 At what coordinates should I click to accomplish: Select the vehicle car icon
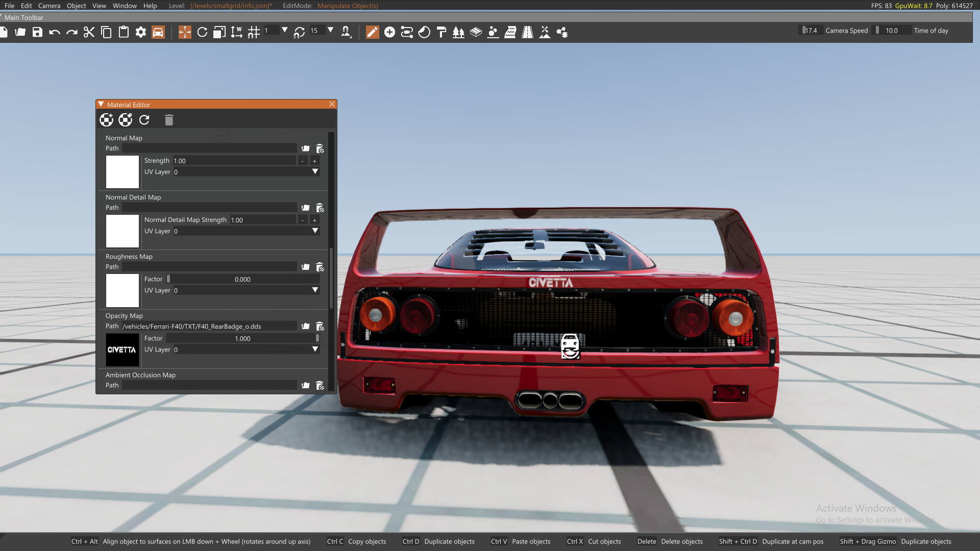point(158,32)
